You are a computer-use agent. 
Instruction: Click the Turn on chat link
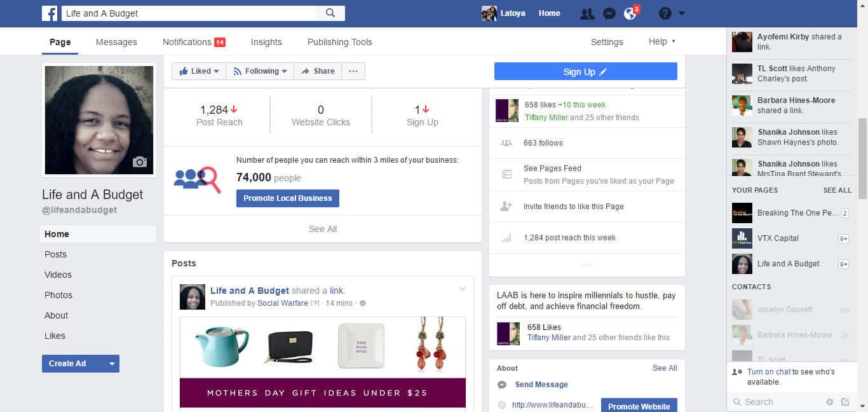[x=769, y=372]
